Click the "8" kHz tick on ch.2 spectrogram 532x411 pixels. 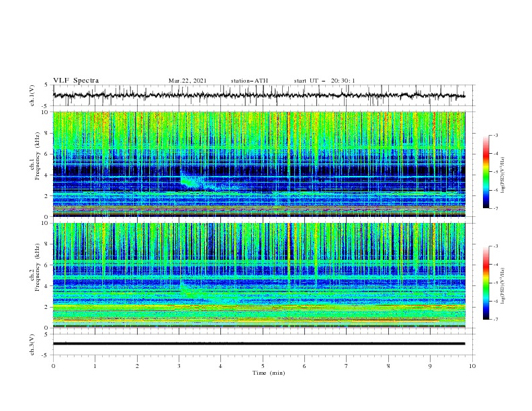[47, 244]
